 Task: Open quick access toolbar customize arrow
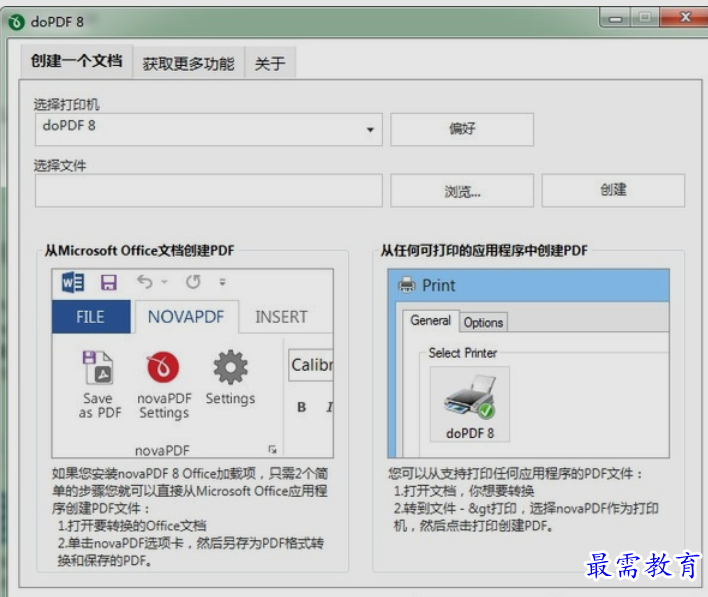(222, 282)
